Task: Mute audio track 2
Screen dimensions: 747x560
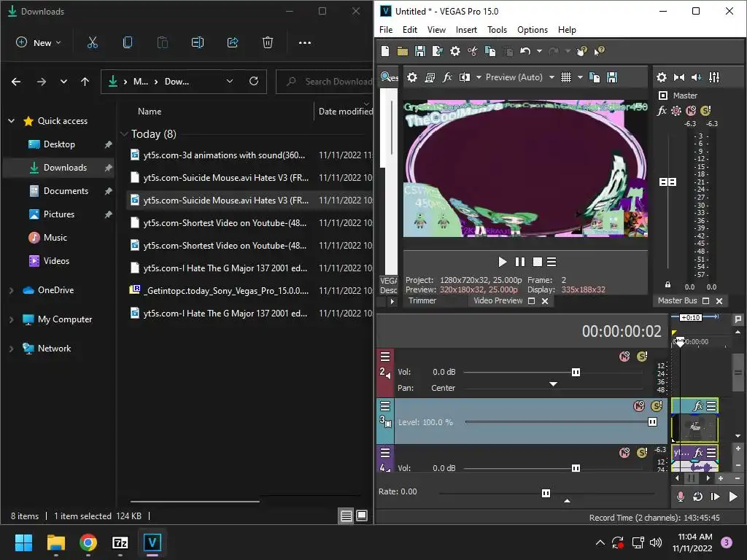Action: tap(624, 356)
